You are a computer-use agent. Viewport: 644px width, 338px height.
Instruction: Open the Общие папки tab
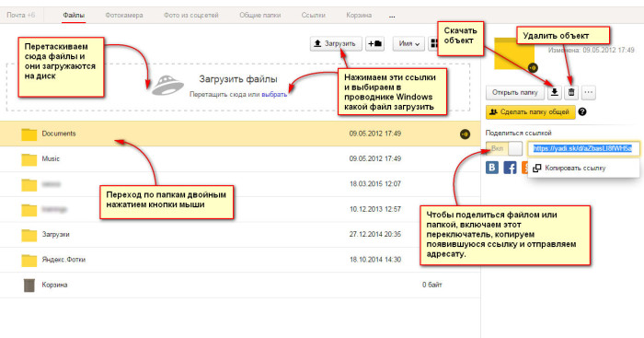click(260, 16)
